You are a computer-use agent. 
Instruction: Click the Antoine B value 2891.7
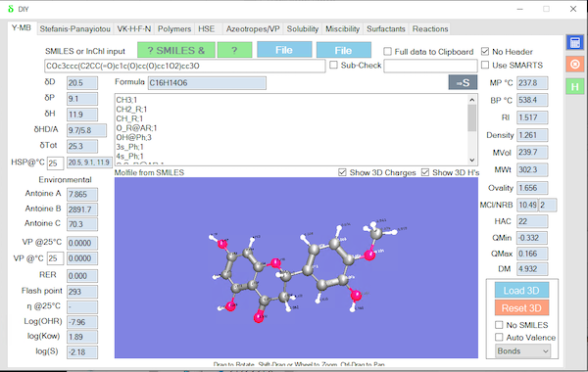coord(82,209)
